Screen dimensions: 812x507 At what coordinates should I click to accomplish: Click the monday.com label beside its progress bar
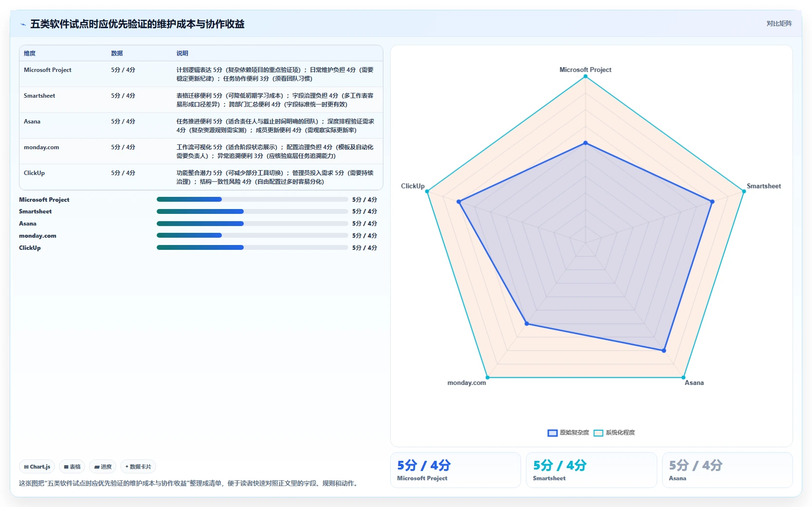pos(37,236)
